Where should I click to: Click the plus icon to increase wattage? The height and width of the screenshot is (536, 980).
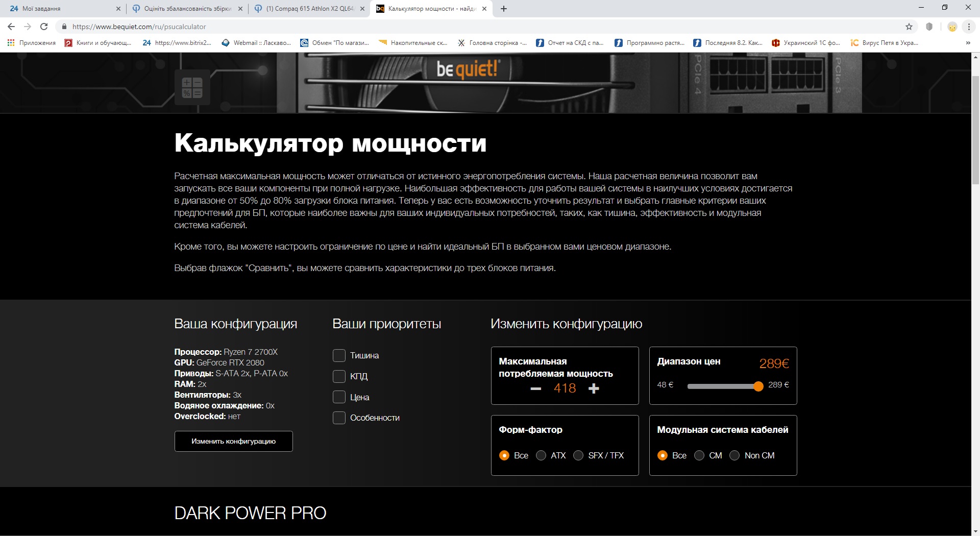[x=594, y=388]
